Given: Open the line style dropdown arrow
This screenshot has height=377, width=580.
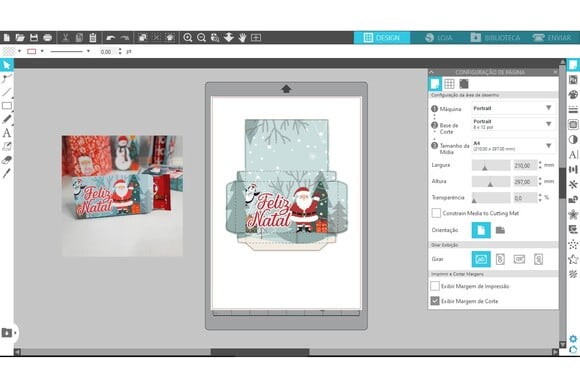Looking at the screenshot, I should click(88, 51).
